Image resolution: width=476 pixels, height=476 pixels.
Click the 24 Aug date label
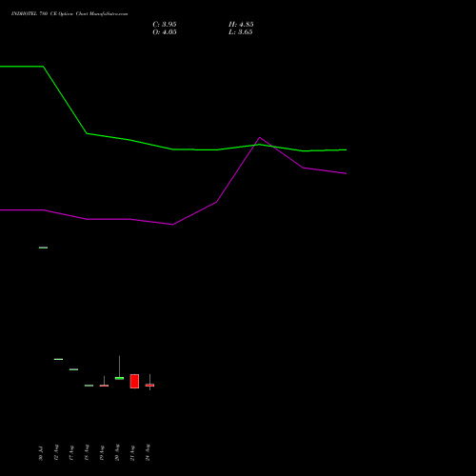pyautogui.click(x=148, y=452)
